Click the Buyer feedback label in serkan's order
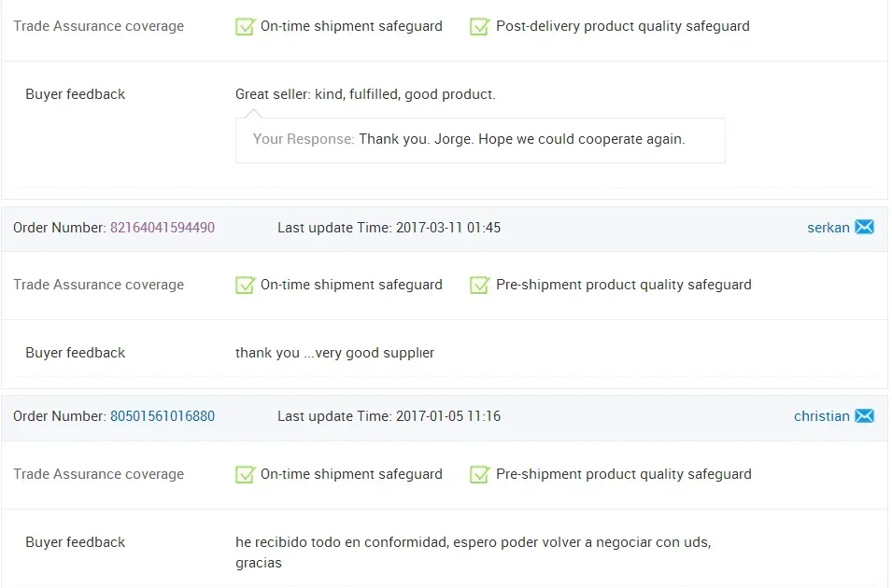Screen dimensions: 892x588 click(75, 353)
